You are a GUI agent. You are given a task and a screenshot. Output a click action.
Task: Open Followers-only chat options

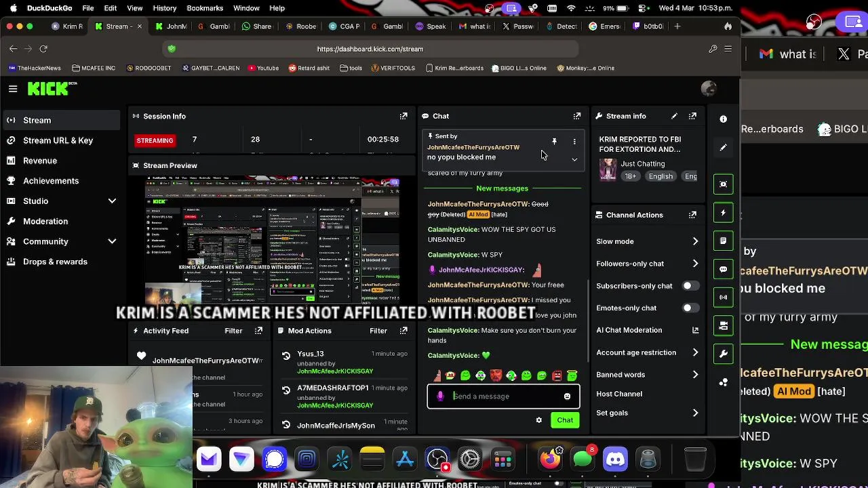(647, 264)
